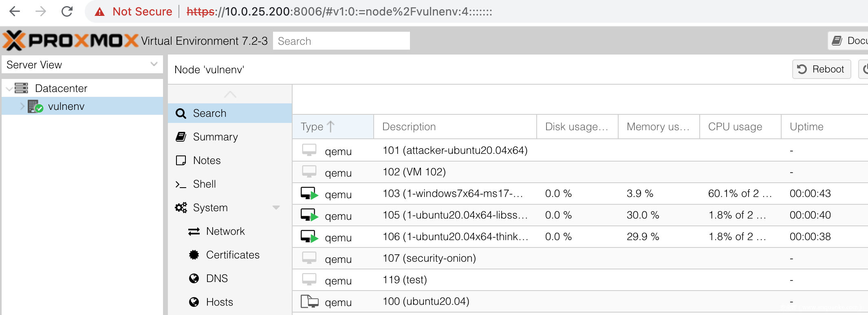The image size is (868, 315).
Task: Click the VM 100 template icon
Action: click(309, 302)
